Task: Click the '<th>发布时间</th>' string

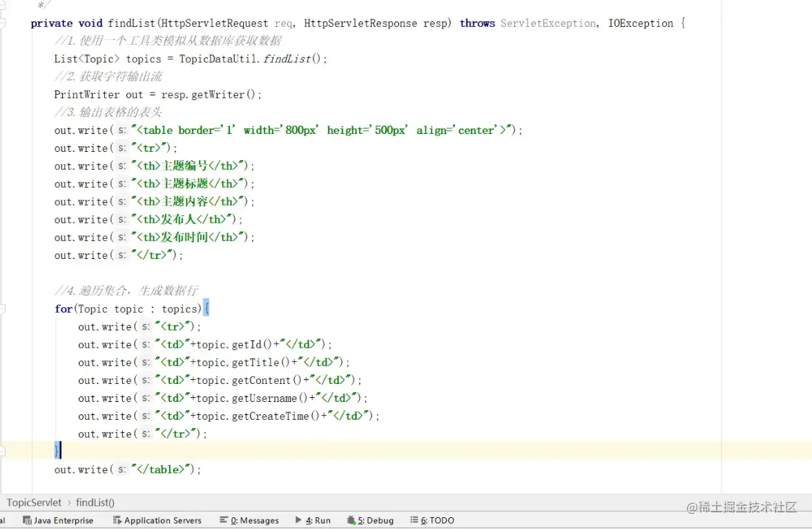Action: (188, 238)
